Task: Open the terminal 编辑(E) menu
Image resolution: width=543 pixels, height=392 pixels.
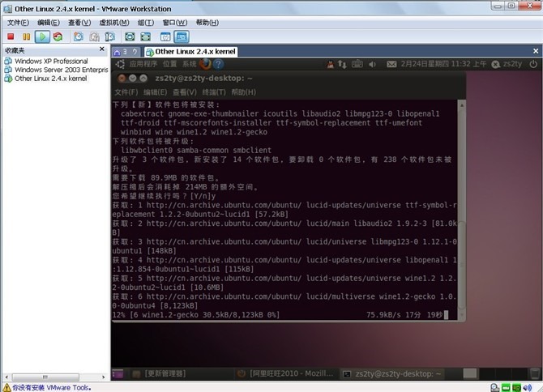Action: coord(155,92)
